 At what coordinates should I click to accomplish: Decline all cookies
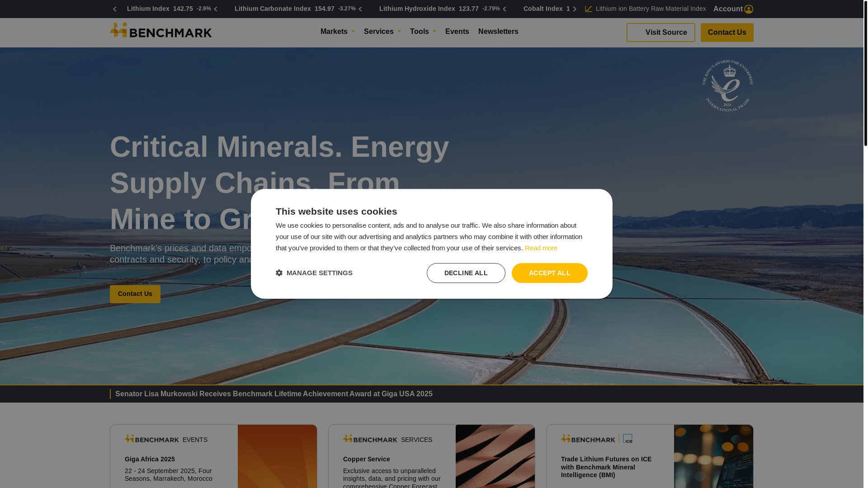coord(466,273)
